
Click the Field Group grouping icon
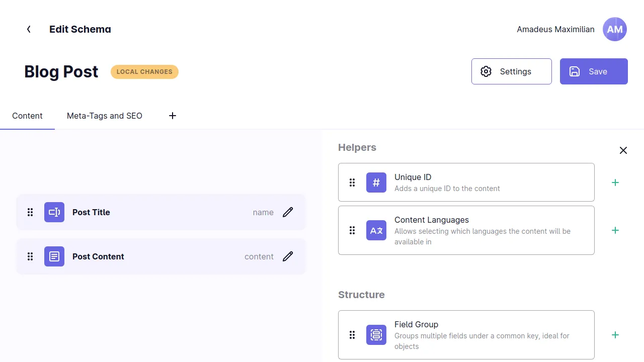coord(376,335)
